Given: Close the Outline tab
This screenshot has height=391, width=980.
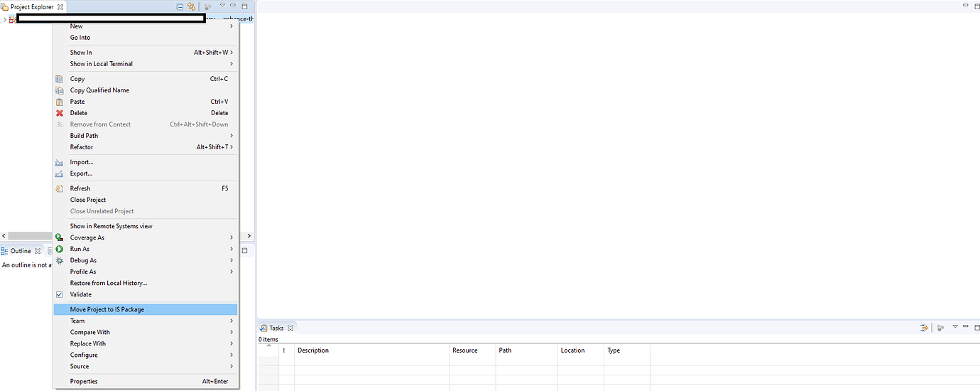Looking at the screenshot, I should point(38,251).
